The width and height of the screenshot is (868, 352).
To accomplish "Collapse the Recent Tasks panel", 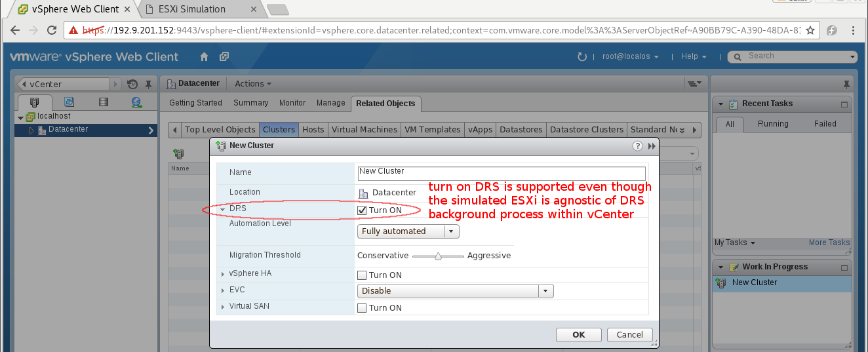I will (x=721, y=104).
